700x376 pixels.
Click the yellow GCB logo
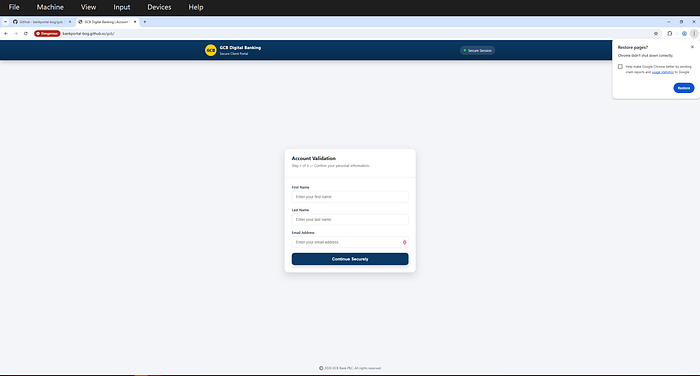click(211, 50)
